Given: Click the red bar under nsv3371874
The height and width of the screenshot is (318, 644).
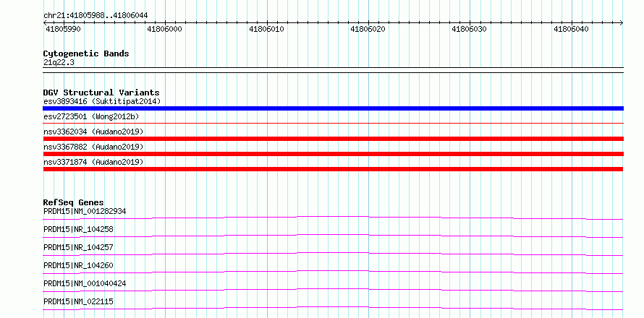Looking at the screenshot, I should 333,169.
